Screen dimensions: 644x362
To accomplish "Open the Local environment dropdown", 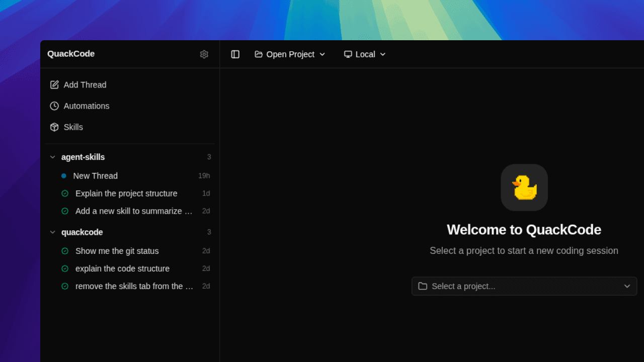I will tap(365, 54).
